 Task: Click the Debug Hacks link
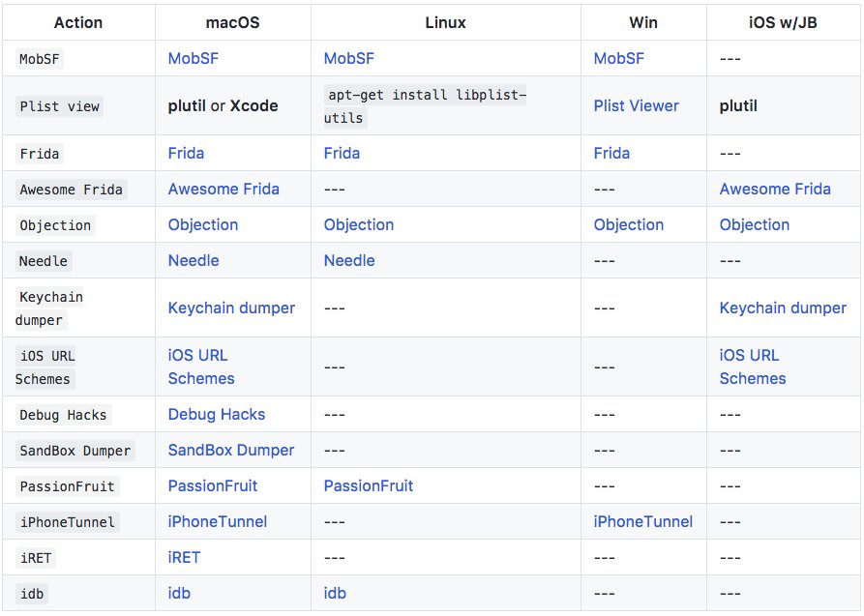tap(217, 414)
